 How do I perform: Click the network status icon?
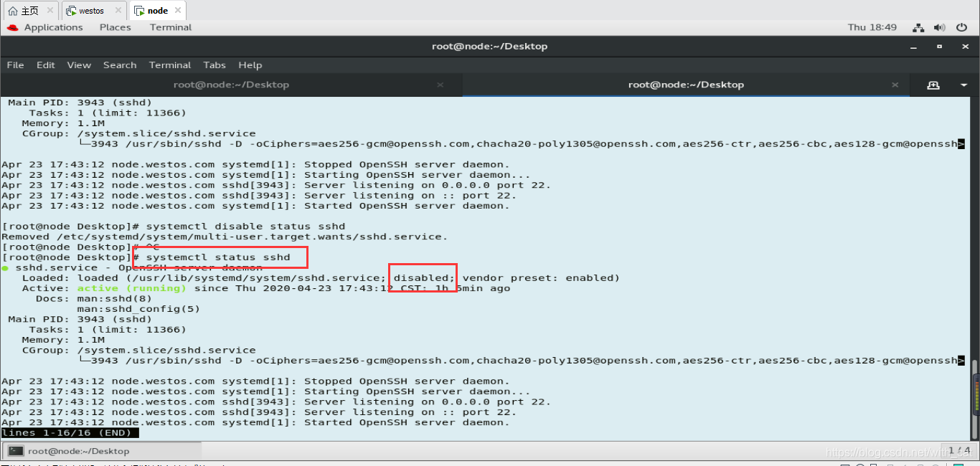(918, 27)
